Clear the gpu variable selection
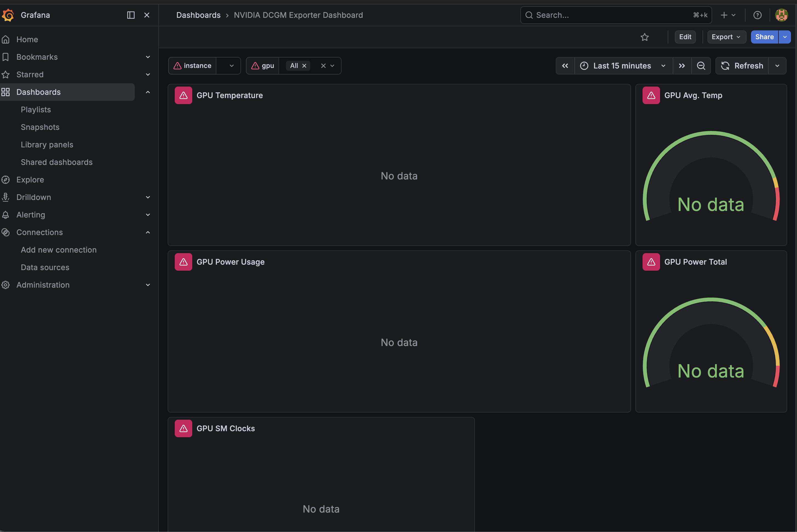The height and width of the screenshot is (532, 797). pos(323,66)
